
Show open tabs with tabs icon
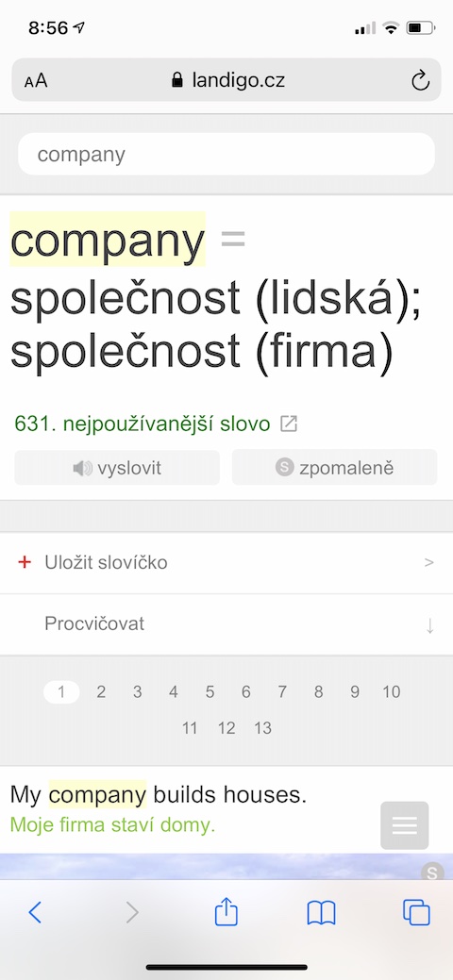pyautogui.click(x=416, y=912)
